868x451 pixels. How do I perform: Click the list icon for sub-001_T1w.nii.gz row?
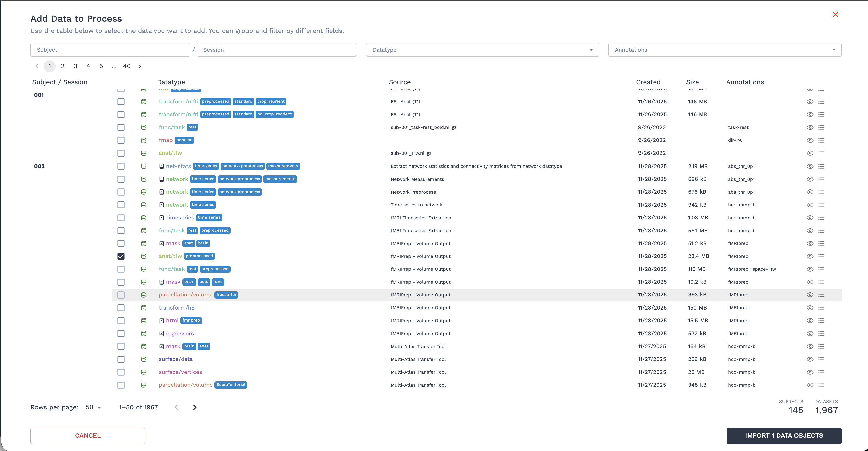pos(821,153)
